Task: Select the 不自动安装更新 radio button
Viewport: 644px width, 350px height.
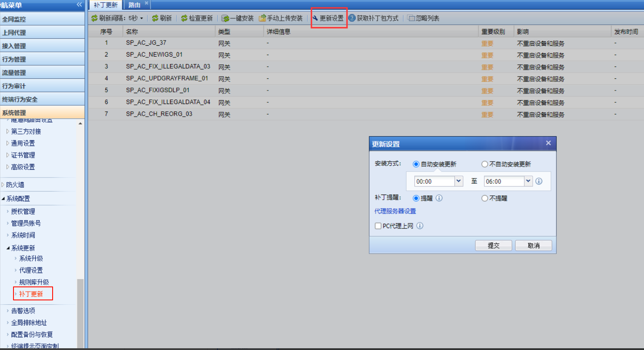Action: click(x=485, y=164)
